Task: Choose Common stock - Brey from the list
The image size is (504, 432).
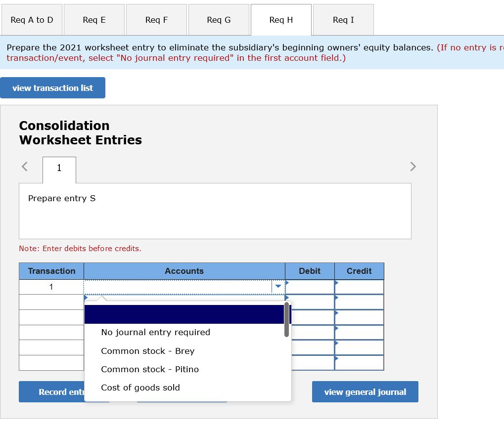Action: [148, 351]
